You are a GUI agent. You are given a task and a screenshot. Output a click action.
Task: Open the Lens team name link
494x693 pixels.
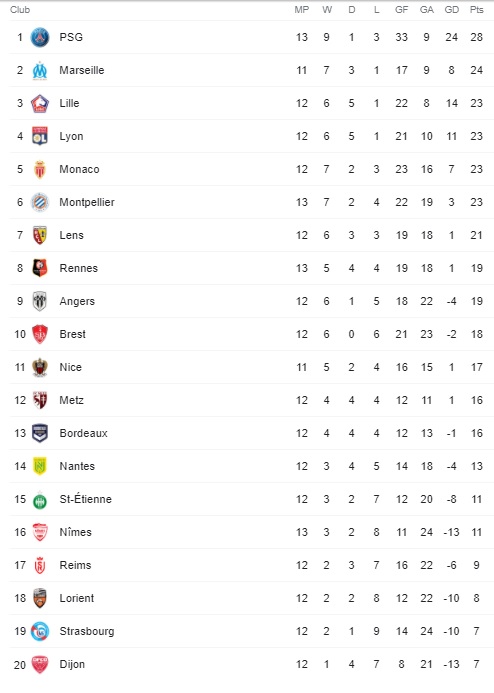tap(72, 235)
